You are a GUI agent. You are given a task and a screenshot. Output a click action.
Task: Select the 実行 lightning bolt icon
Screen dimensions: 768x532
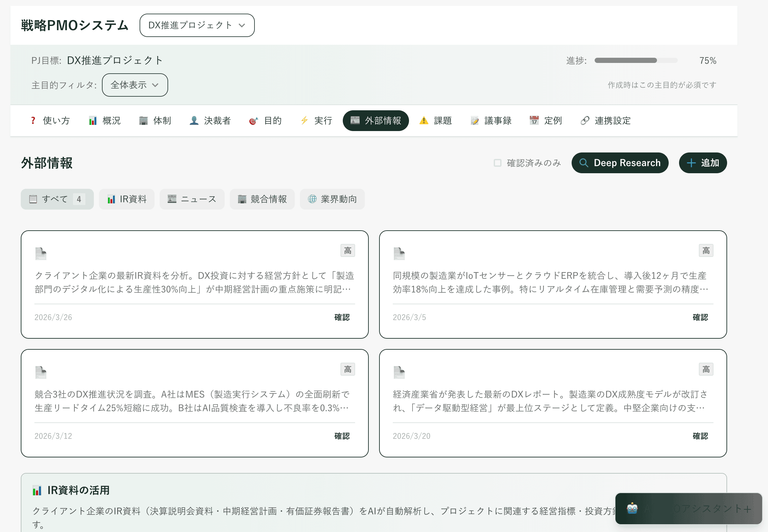(x=304, y=121)
